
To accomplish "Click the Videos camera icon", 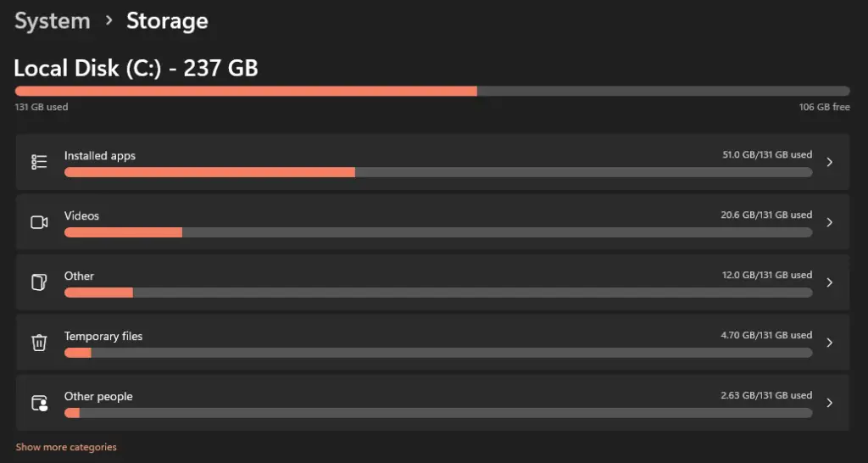I will pos(39,222).
